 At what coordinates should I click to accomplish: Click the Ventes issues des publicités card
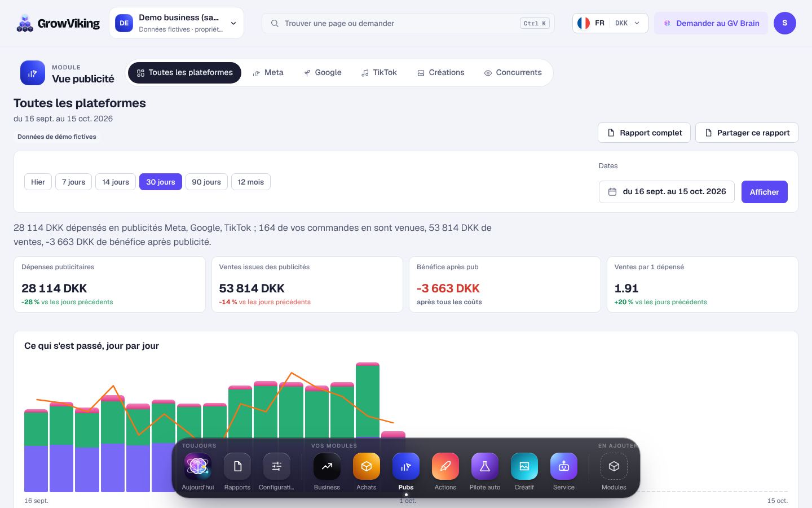point(307,284)
